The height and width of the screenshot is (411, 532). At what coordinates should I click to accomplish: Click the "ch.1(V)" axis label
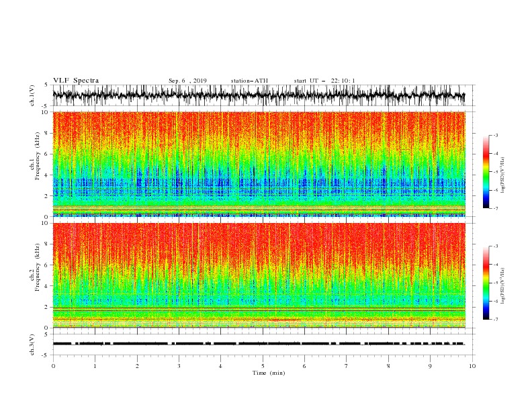tap(32, 95)
